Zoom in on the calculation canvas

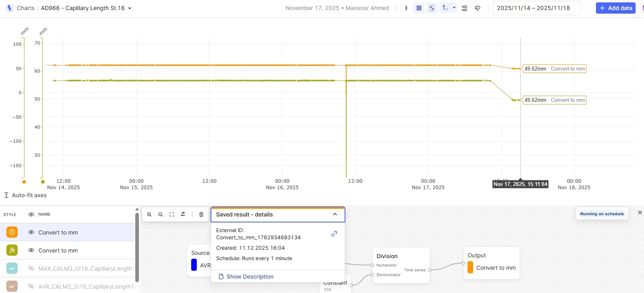coord(149,214)
